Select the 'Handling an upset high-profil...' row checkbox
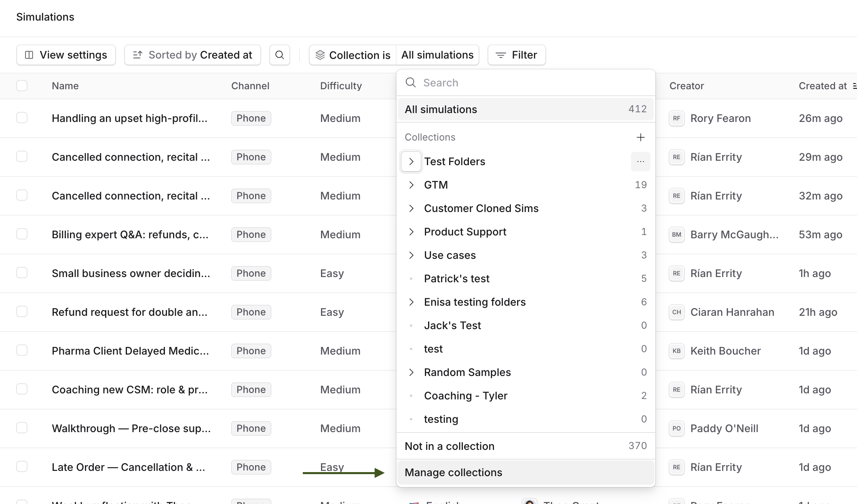The width and height of the screenshot is (857, 504). (x=22, y=118)
